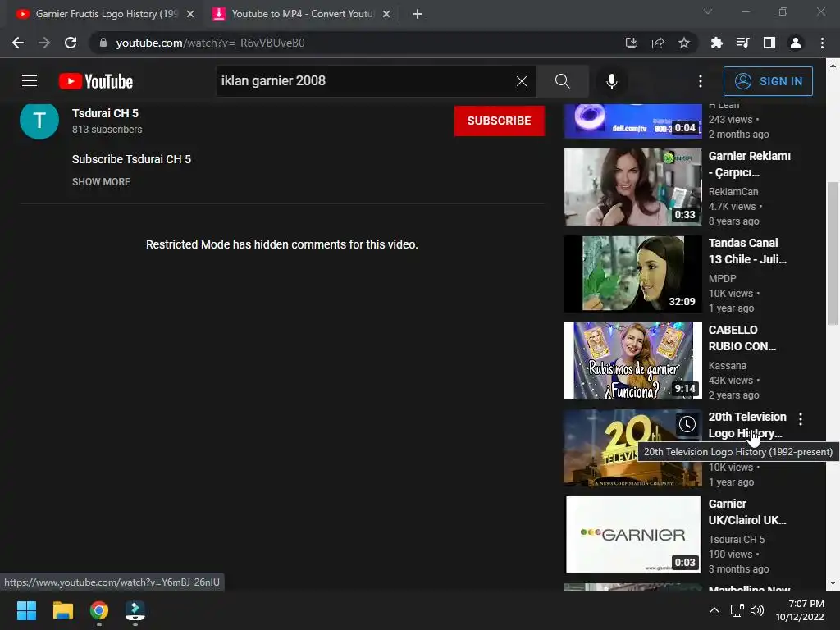The image size is (840, 630).
Task: Run search with the magnifier button
Action: click(x=563, y=81)
